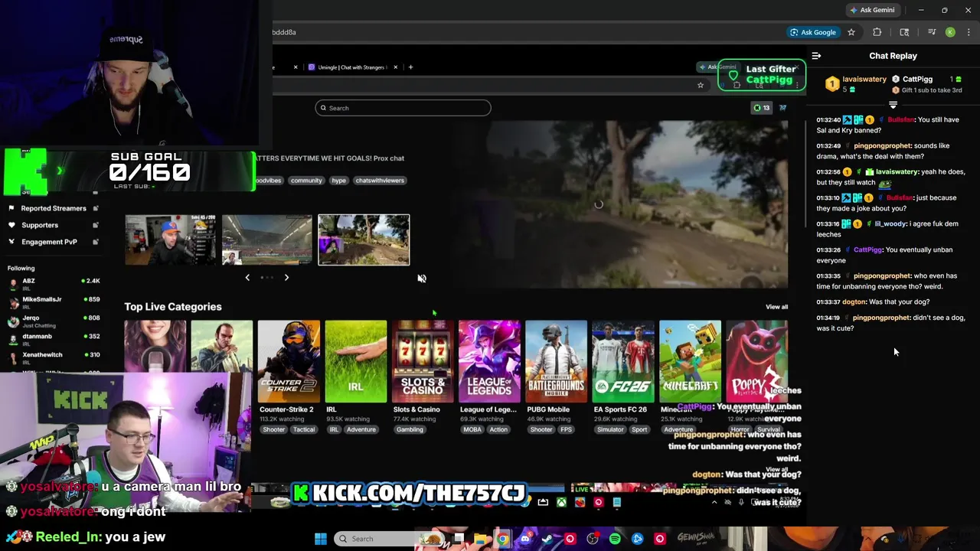
Task: Select the highlighted jungle stream thumbnail
Action: (364, 240)
